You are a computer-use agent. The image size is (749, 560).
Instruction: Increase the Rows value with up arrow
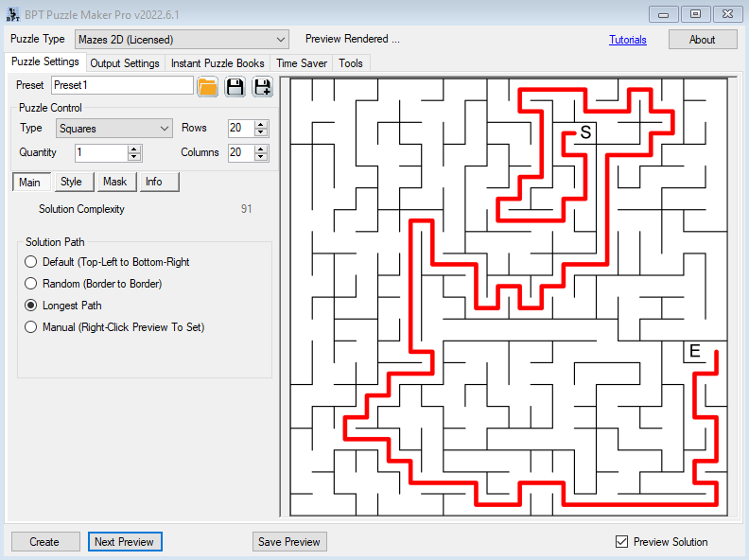262,124
